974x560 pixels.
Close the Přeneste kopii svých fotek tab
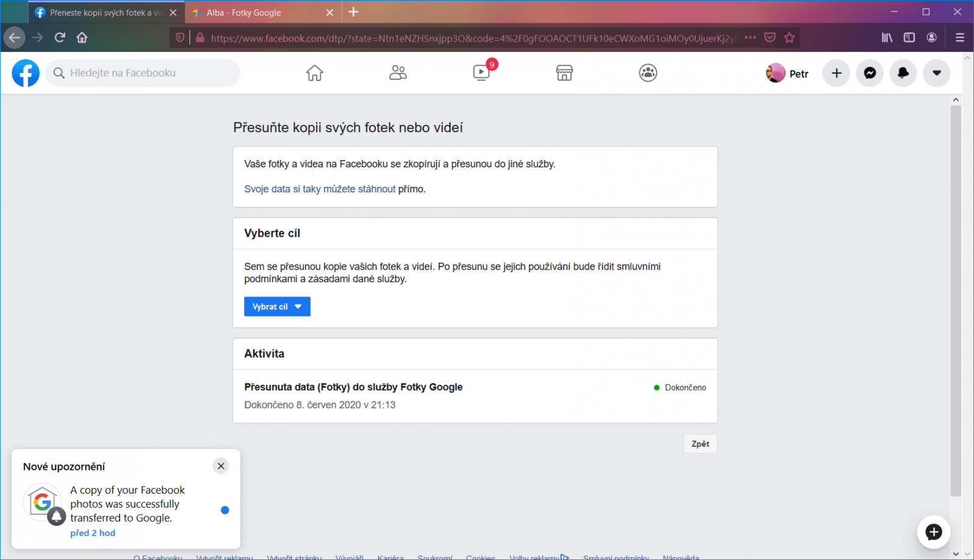coord(173,12)
